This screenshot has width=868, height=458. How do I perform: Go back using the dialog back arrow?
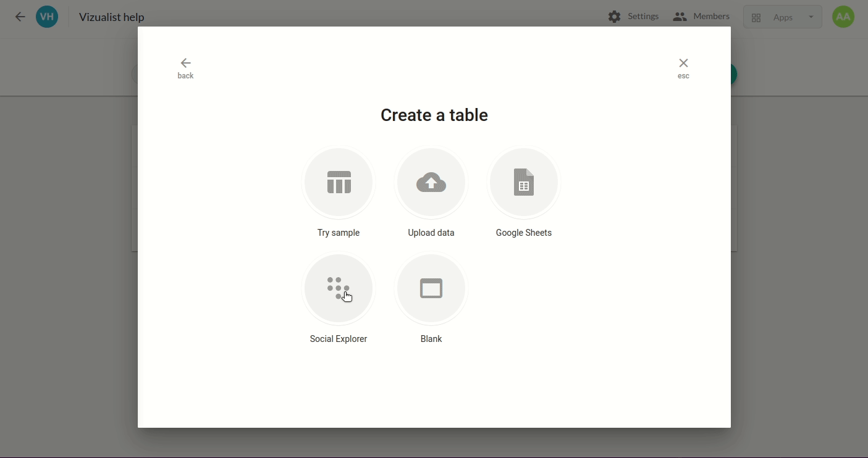click(185, 64)
